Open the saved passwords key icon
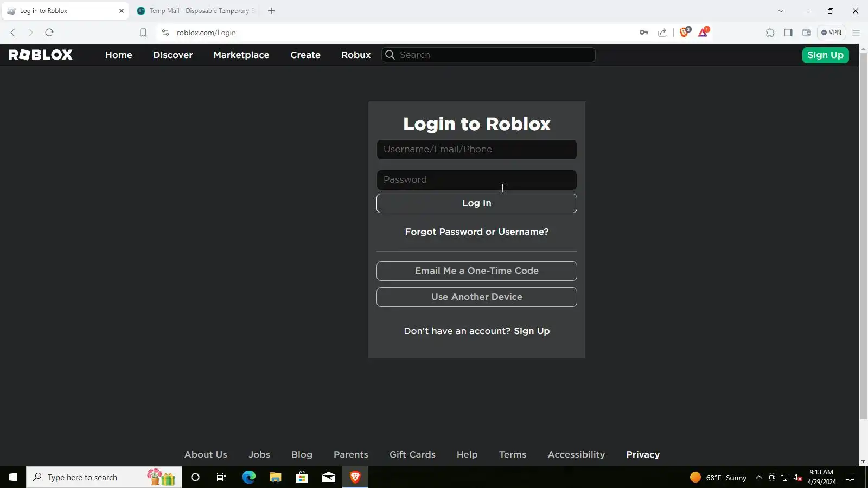Viewport: 868px width, 488px height. (x=644, y=33)
